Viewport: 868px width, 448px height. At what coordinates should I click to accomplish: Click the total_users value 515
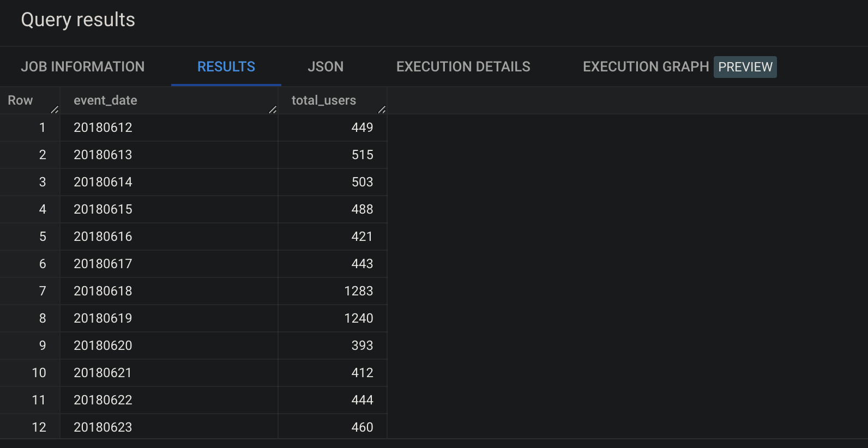tap(362, 155)
